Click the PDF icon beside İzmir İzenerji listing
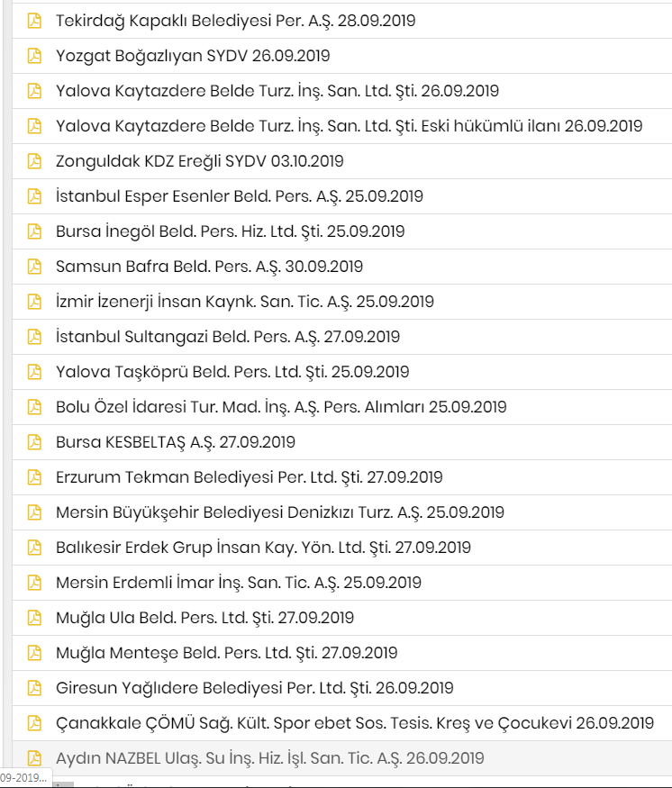This screenshot has width=672, height=788. pyautogui.click(x=34, y=302)
